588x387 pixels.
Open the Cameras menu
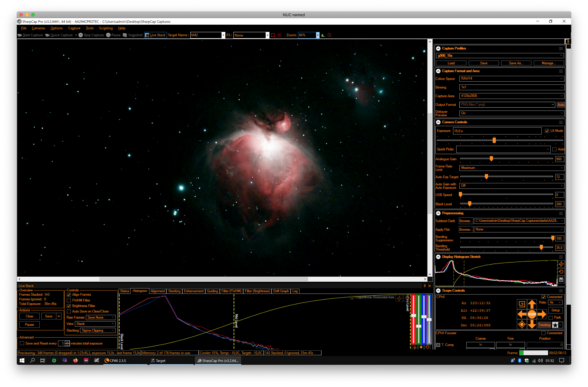(38, 28)
